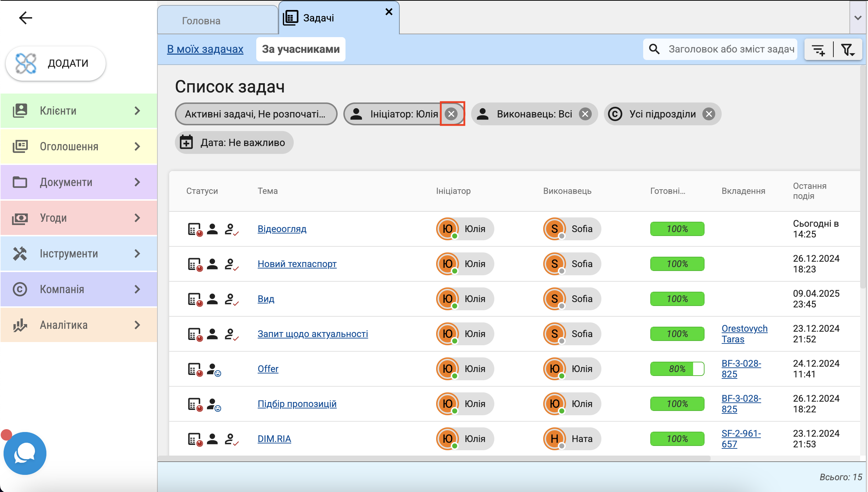
Task: Click the add sorting icon
Action: (x=818, y=49)
